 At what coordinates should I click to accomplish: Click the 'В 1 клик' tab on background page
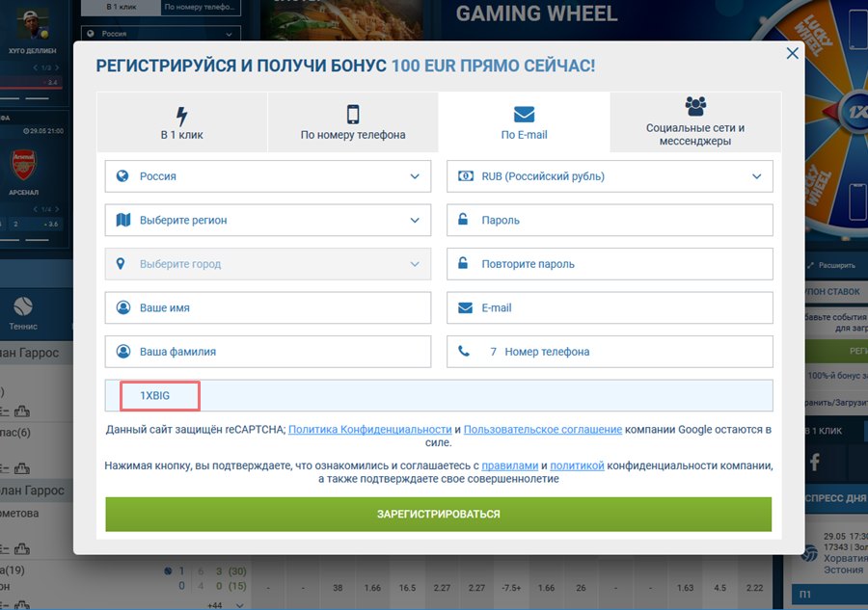(122, 7)
